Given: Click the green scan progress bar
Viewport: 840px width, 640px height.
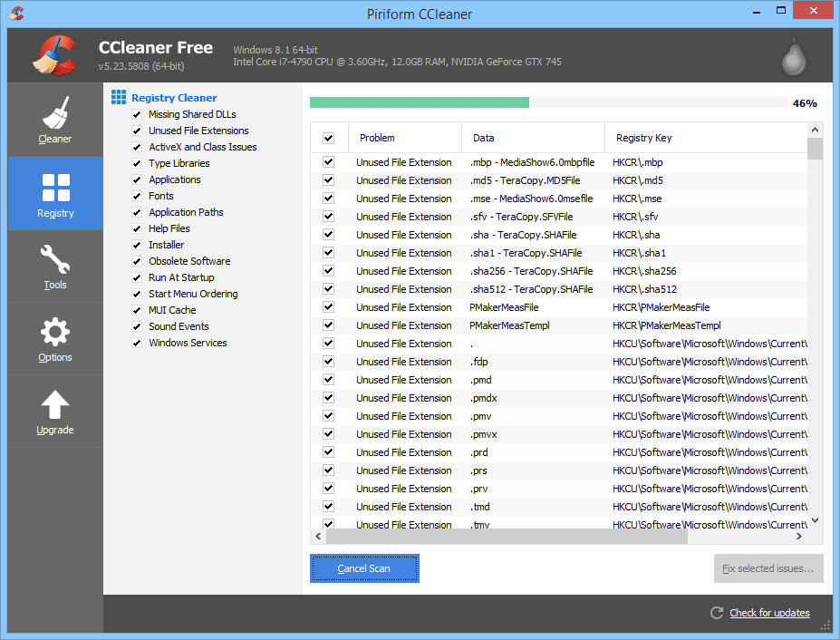Looking at the screenshot, I should pos(420,103).
